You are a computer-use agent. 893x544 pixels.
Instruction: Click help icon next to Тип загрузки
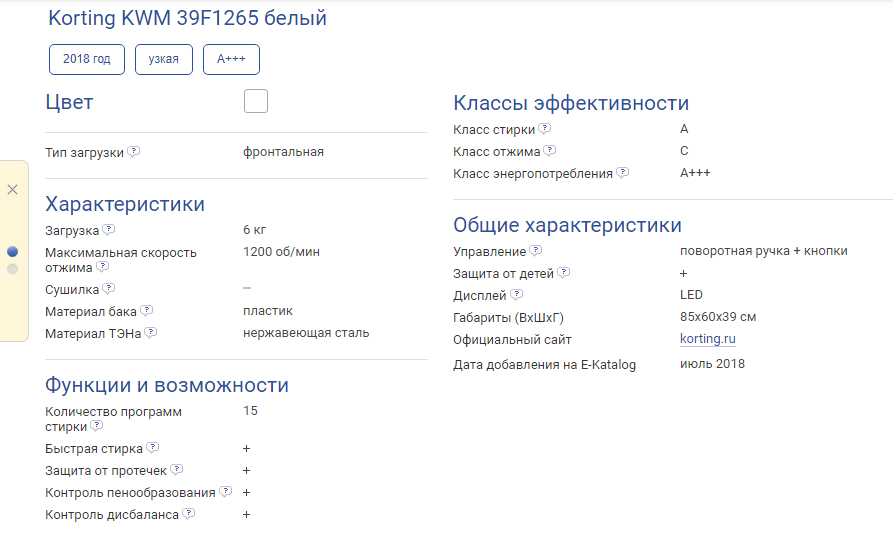[134, 152]
